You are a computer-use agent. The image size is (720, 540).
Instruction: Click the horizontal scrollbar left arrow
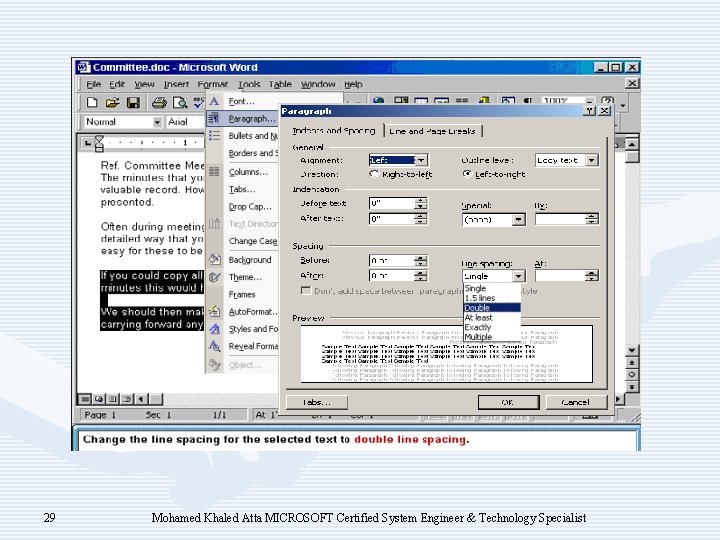(x=141, y=399)
